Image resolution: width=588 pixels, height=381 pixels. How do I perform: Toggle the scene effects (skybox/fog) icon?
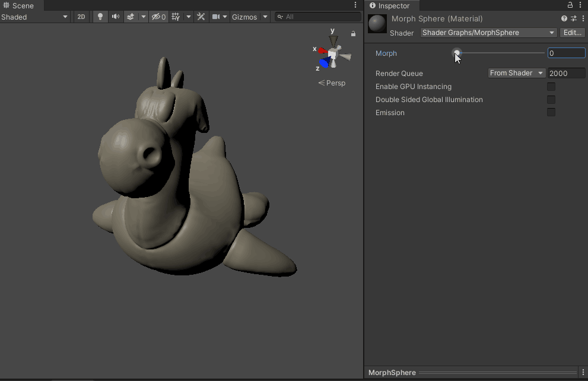[131, 17]
